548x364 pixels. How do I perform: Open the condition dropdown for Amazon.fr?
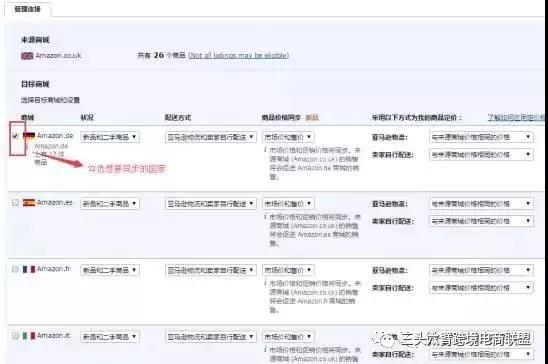[110, 270]
